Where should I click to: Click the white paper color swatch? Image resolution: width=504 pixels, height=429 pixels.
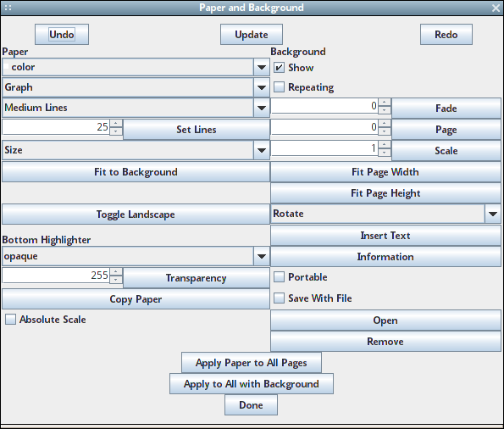pos(7,66)
